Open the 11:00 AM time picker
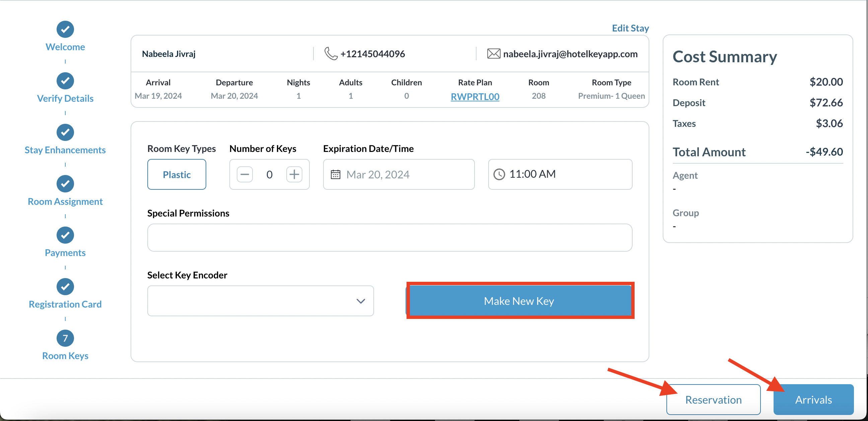Image resolution: width=868 pixels, height=421 pixels. pos(560,174)
